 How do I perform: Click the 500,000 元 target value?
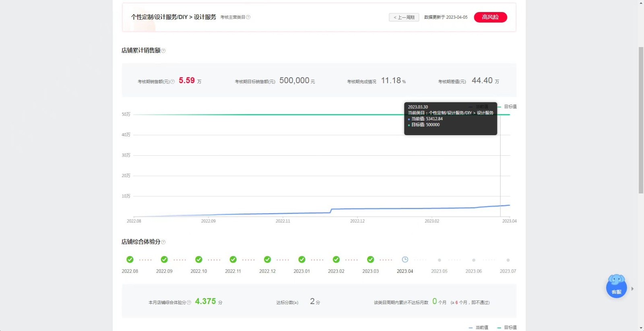pos(297,81)
